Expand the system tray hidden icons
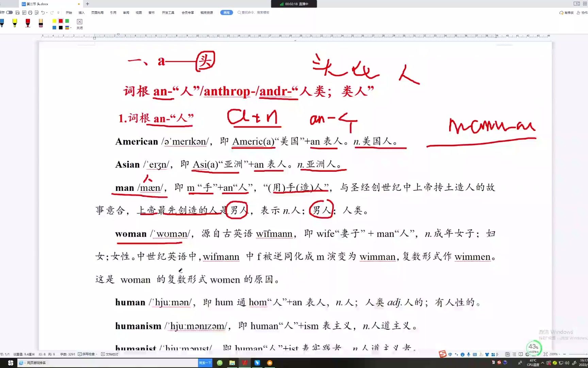This screenshot has width=588, height=368. point(543,363)
